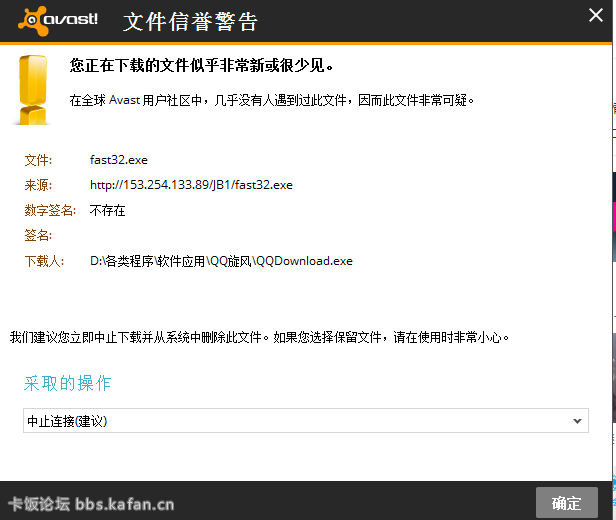This screenshot has height=520, width=616.
Task: Click the yellow exclamation warning icon
Action: (x=33, y=90)
